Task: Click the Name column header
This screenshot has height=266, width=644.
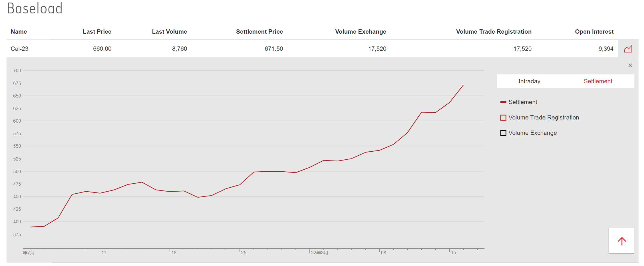Action: (19, 32)
